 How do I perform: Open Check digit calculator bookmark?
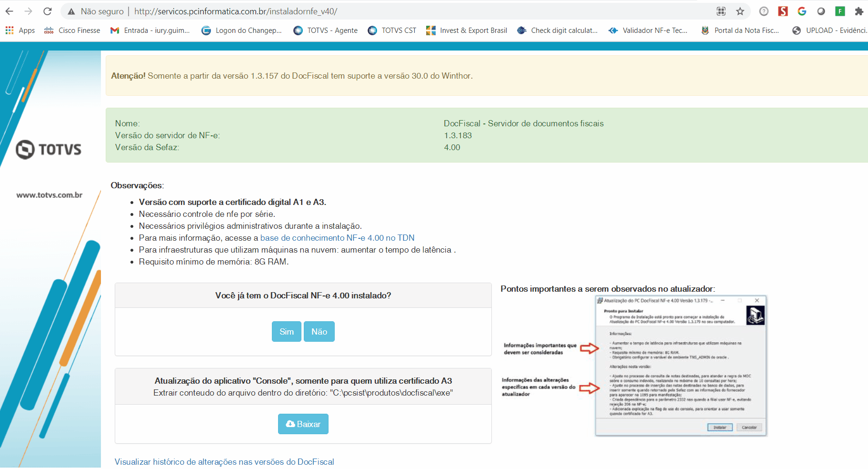(x=557, y=31)
